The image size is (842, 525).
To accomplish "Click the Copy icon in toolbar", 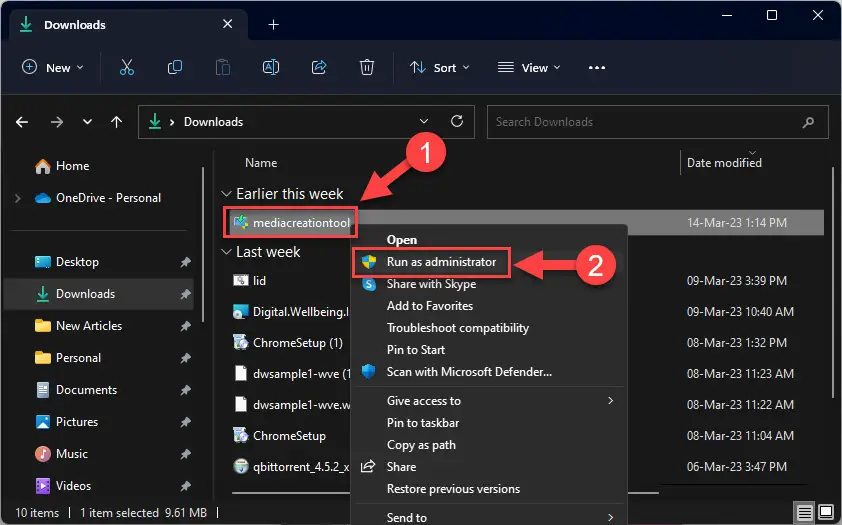I will 175,68.
